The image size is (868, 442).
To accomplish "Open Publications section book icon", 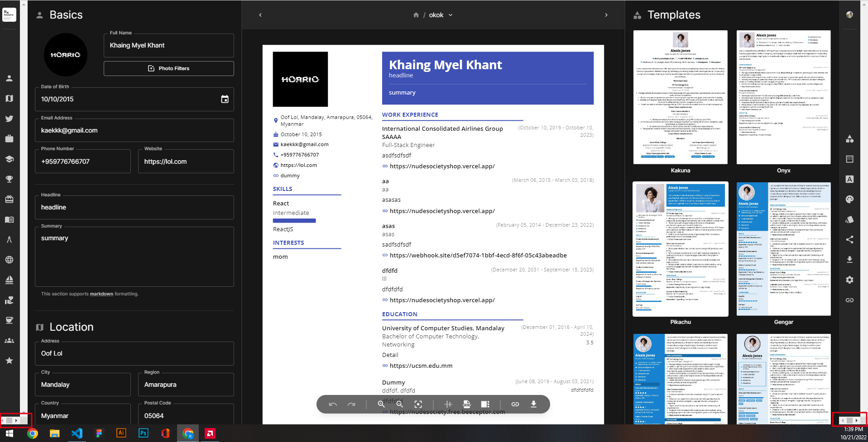I will pyautogui.click(x=9, y=219).
